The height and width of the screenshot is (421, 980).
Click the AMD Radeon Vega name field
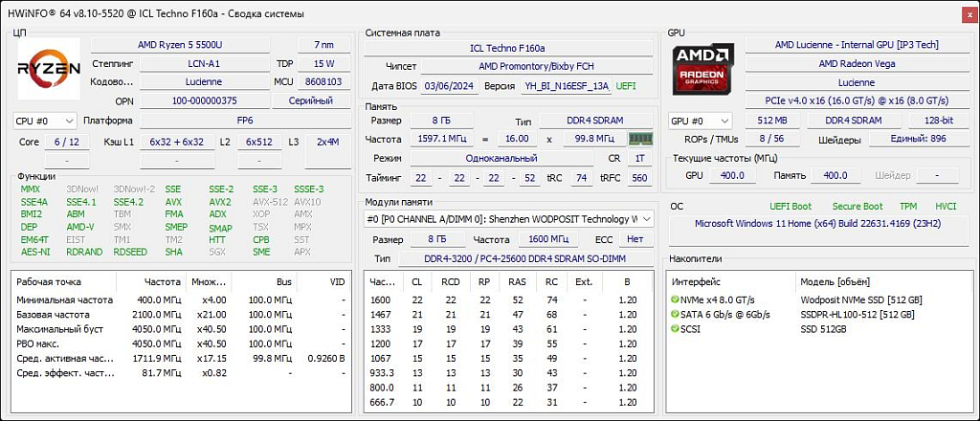pos(855,64)
